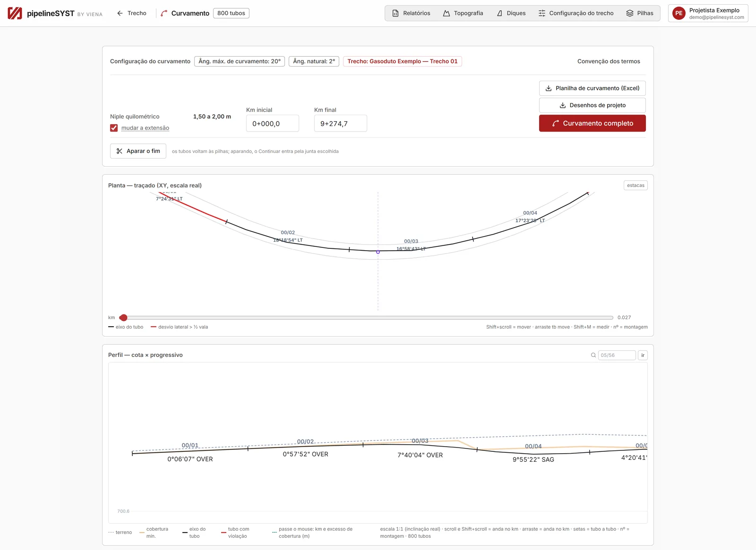The width and height of the screenshot is (756, 550).
Task: Click the 9°55'22" SAG label in profile
Action: [x=533, y=459]
